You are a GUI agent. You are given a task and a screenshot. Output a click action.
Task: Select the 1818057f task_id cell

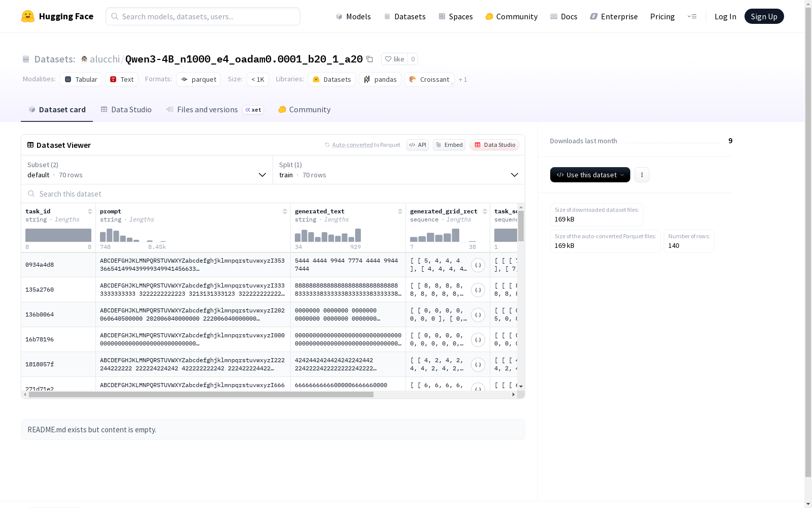(58, 364)
